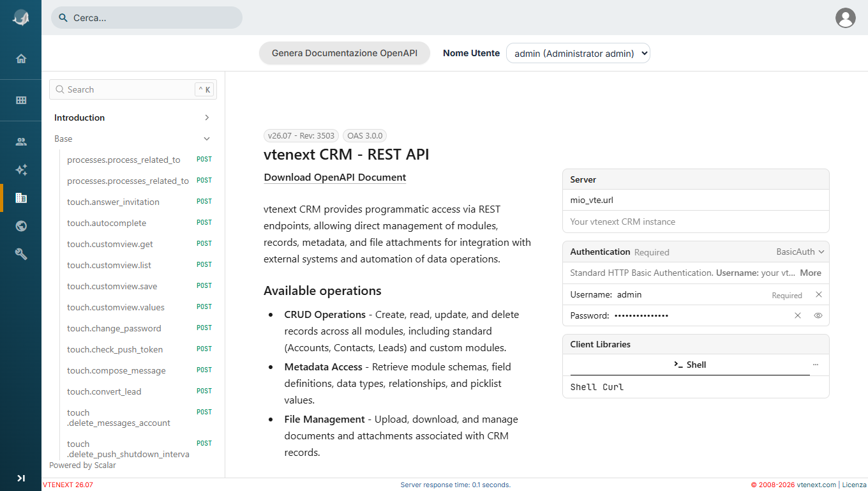Click Powered by Scalar link
The image size is (868, 491).
coord(83,465)
